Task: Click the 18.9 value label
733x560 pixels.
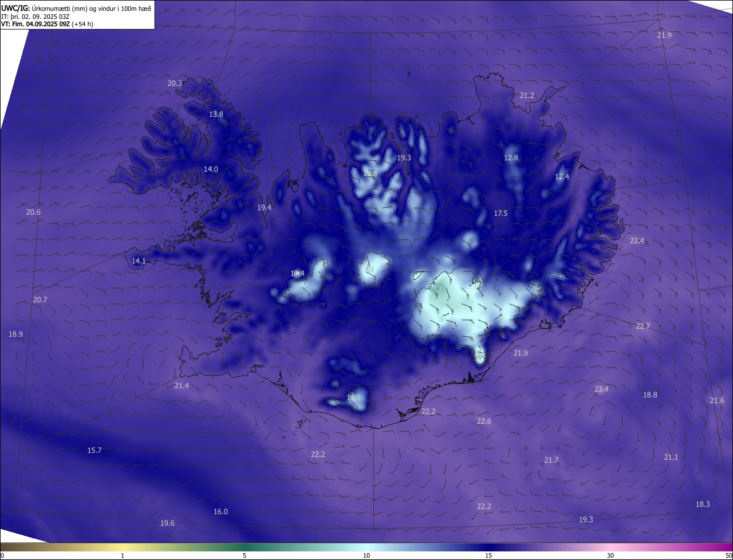Action: coord(15,334)
